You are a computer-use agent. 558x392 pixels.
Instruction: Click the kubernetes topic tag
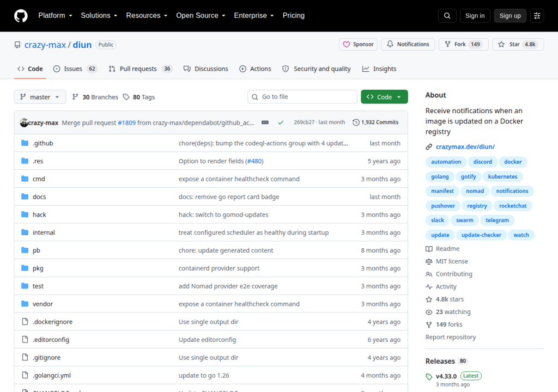pyautogui.click(x=502, y=176)
